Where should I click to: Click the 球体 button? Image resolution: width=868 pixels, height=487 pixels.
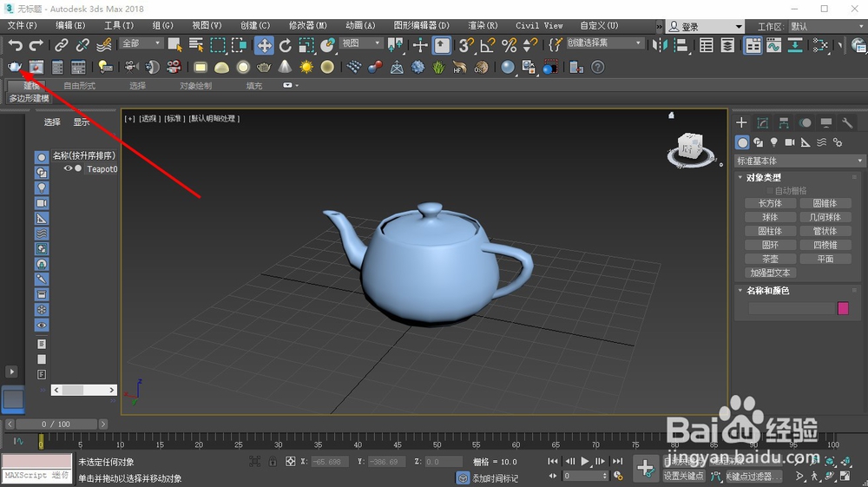pos(770,217)
